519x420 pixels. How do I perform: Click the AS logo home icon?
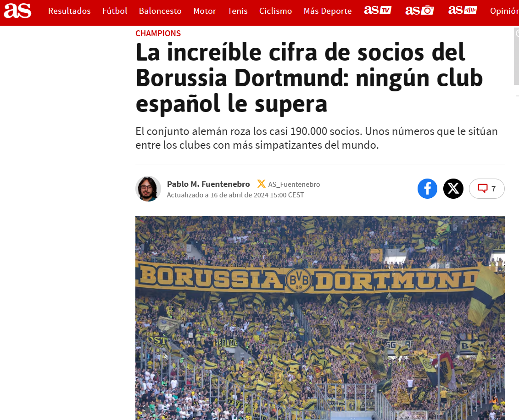click(17, 11)
